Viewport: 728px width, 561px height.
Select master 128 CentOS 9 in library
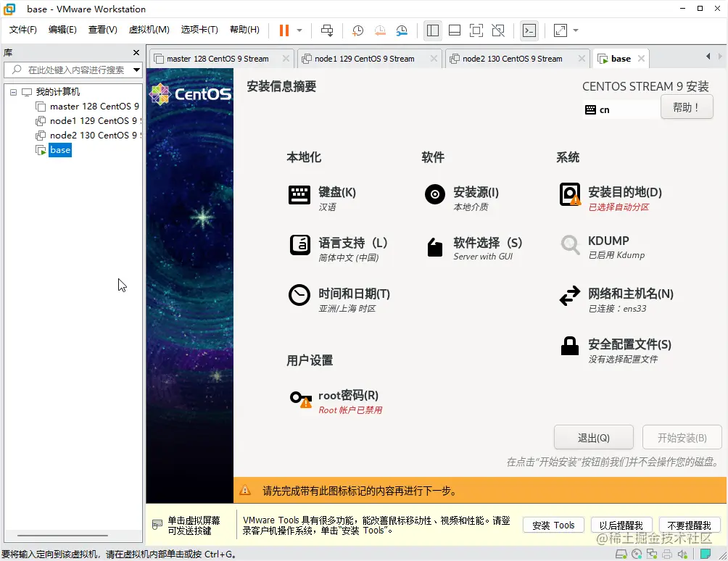click(94, 107)
